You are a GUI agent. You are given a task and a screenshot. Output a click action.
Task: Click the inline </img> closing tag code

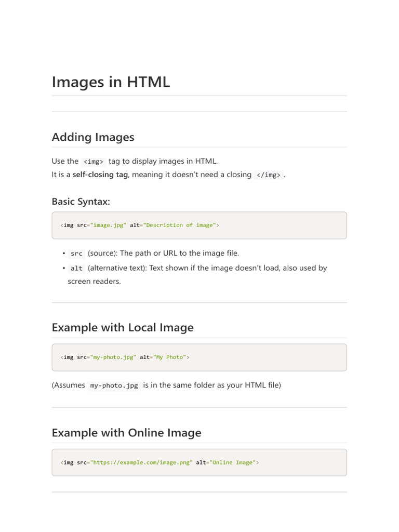[269, 175]
